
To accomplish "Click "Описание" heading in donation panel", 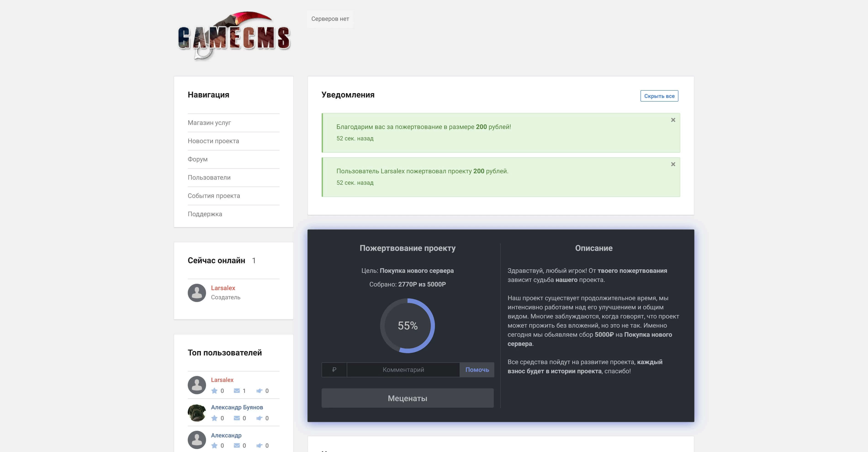I will [594, 248].
